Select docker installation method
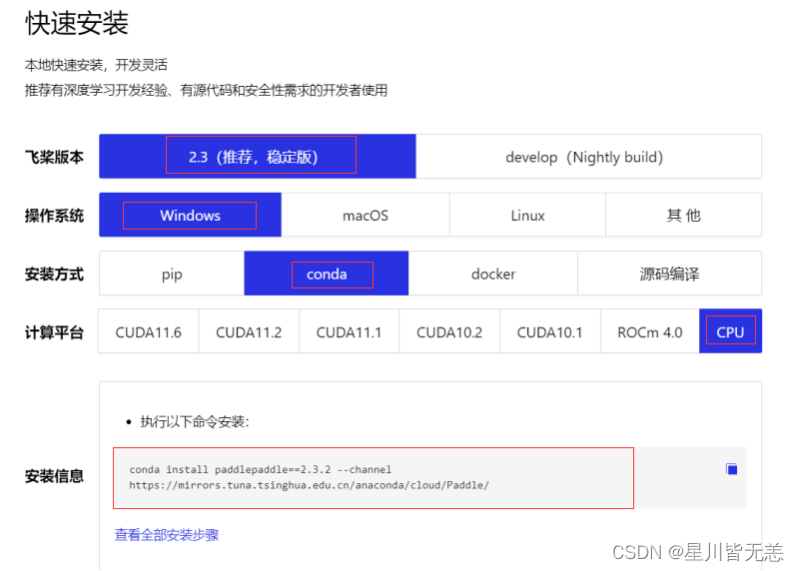This screenshot has width=799, height=571. [x=493, y=274]
